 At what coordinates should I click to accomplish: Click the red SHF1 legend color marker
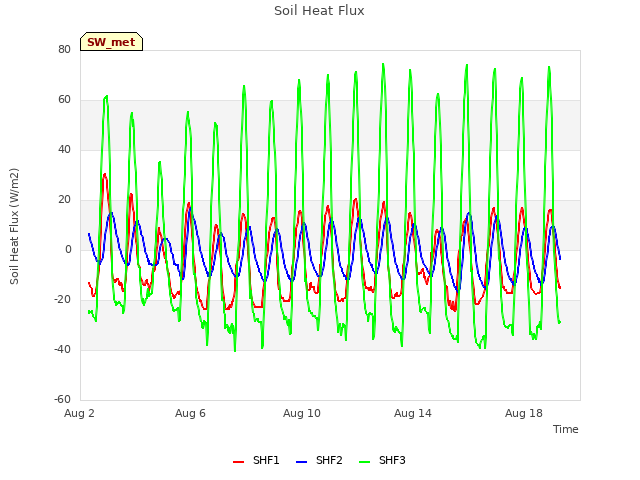click(238, 462)
